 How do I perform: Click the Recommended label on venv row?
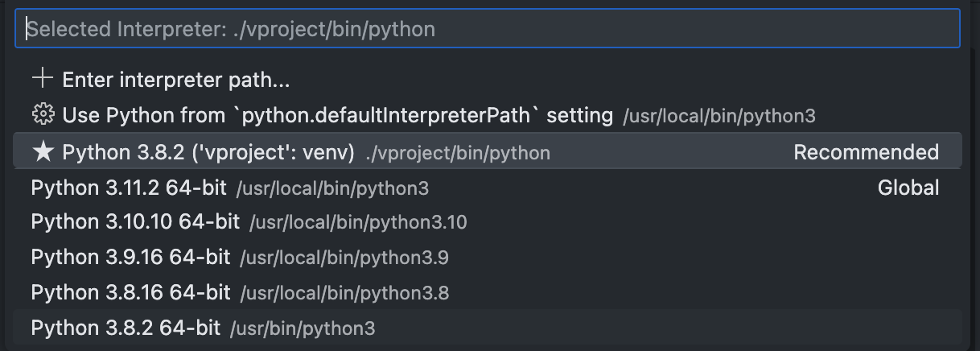(866, 152)
